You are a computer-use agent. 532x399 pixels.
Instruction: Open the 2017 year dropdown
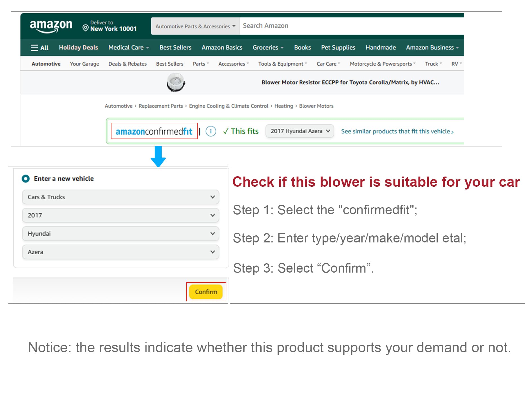pyautogui.click(x=120, y=215)
